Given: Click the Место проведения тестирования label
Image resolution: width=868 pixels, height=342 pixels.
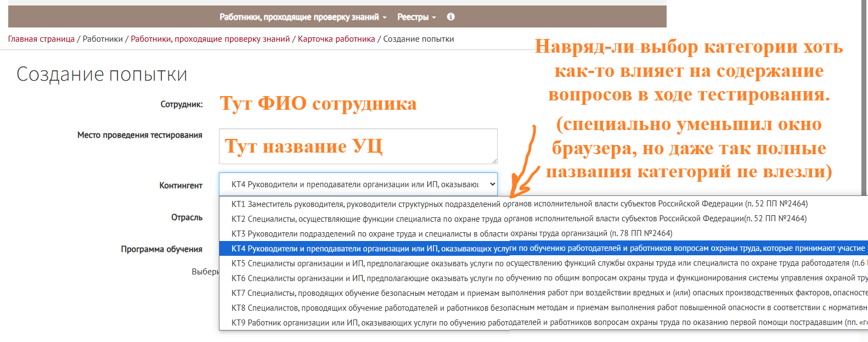Looking at the screenshot, I should 140,135.
